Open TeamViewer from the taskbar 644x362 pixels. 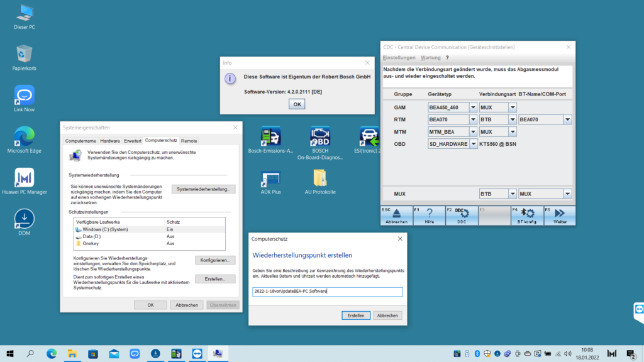197,353
